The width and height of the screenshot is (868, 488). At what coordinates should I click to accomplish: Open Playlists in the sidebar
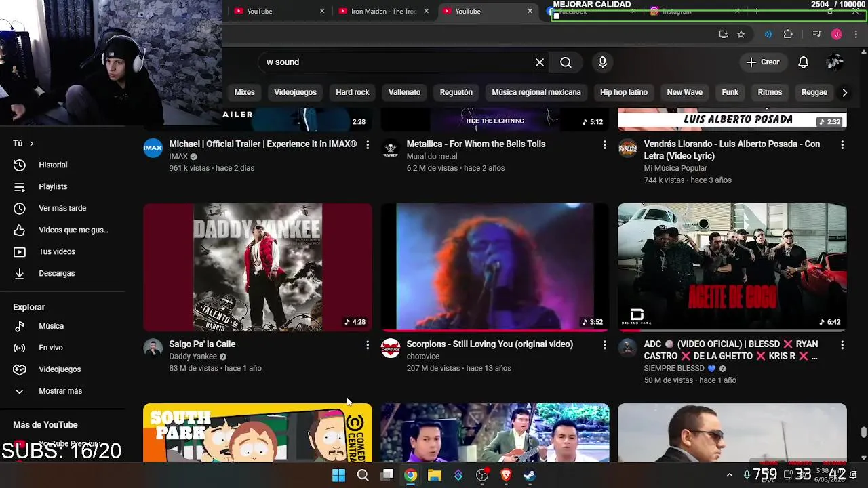pos(62,186)
